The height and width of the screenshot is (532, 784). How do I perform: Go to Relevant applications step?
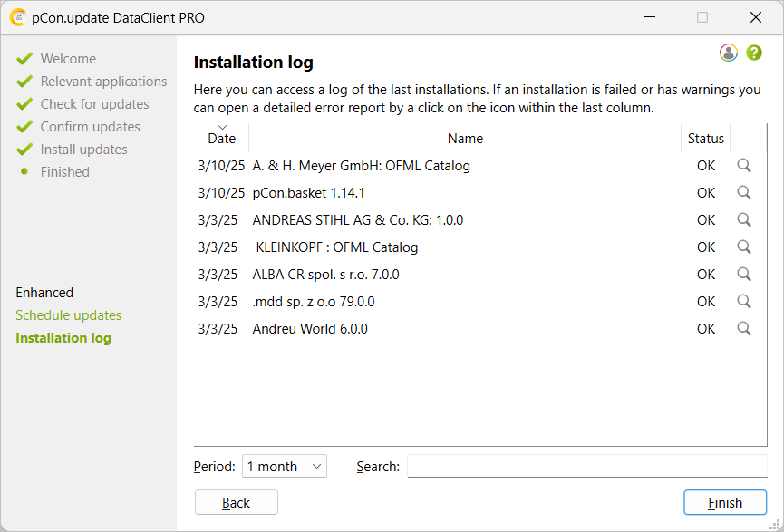[x=103, y=81]
